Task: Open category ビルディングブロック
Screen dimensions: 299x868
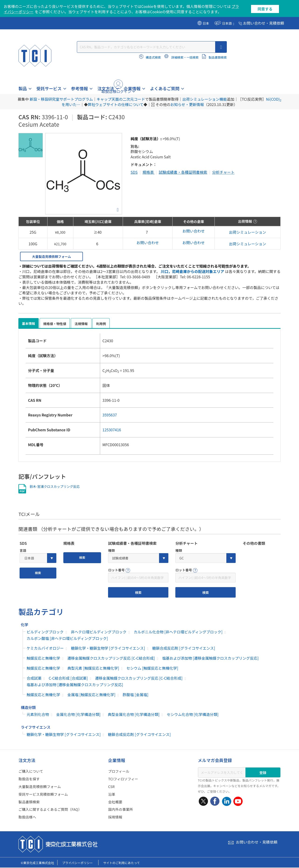Action: click(x=45, y=632)
